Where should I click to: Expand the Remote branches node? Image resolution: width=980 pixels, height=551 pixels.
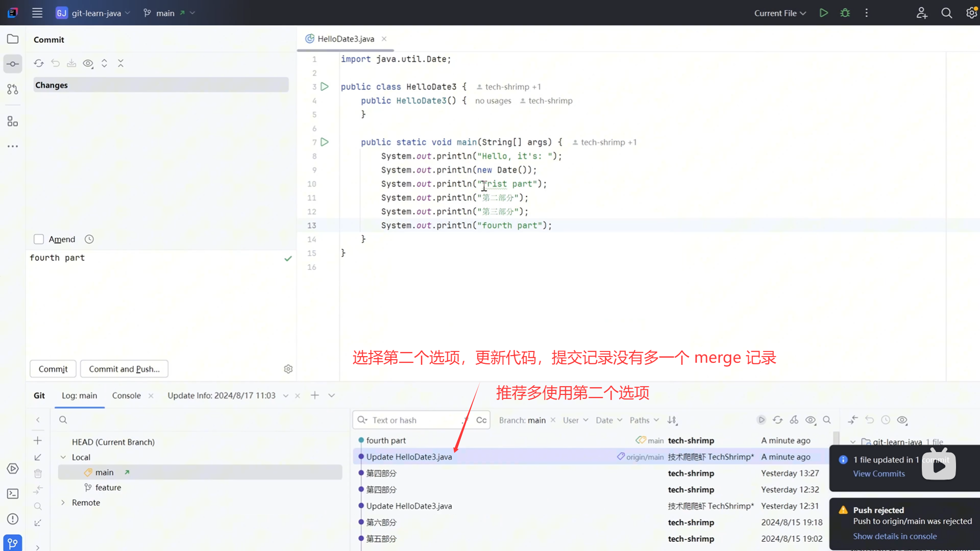click(x=63, y=503)
